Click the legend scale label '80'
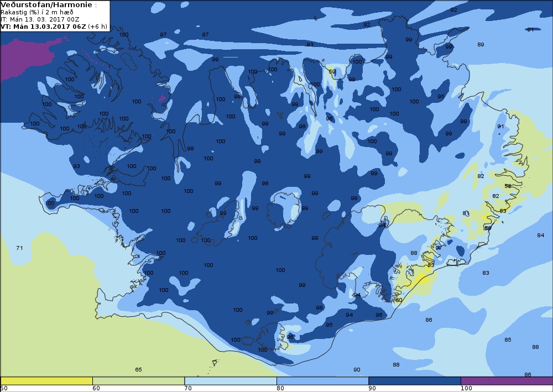 (x=280, y=388)
